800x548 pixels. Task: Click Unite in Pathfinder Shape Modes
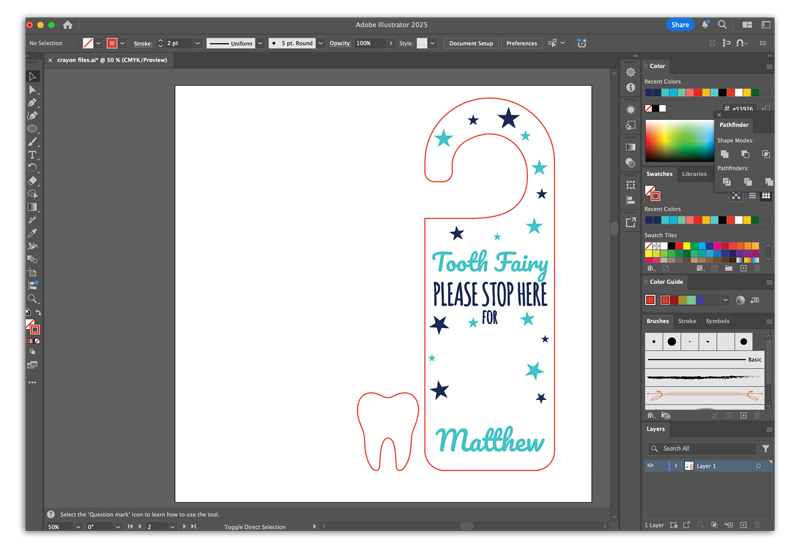724,154
